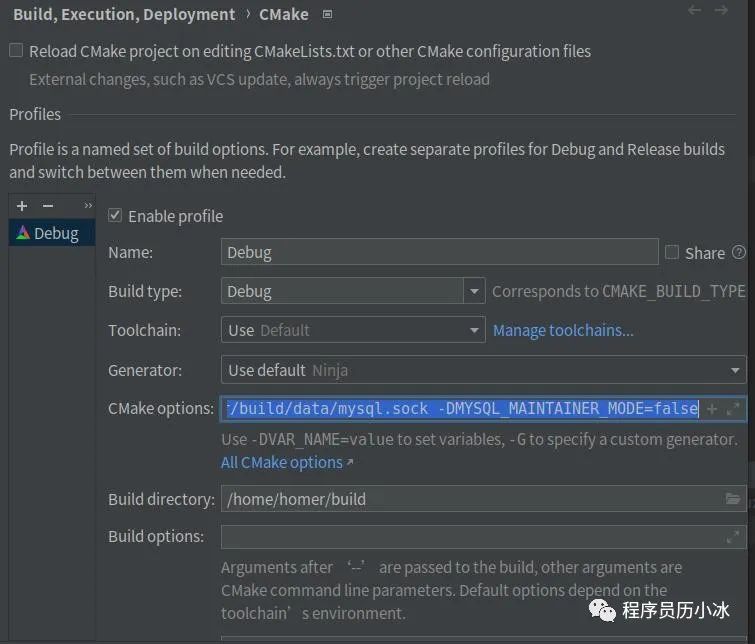755x644 pixels.
Task: Show more profile actions via double-chevron icon
Action: point(88,206)
